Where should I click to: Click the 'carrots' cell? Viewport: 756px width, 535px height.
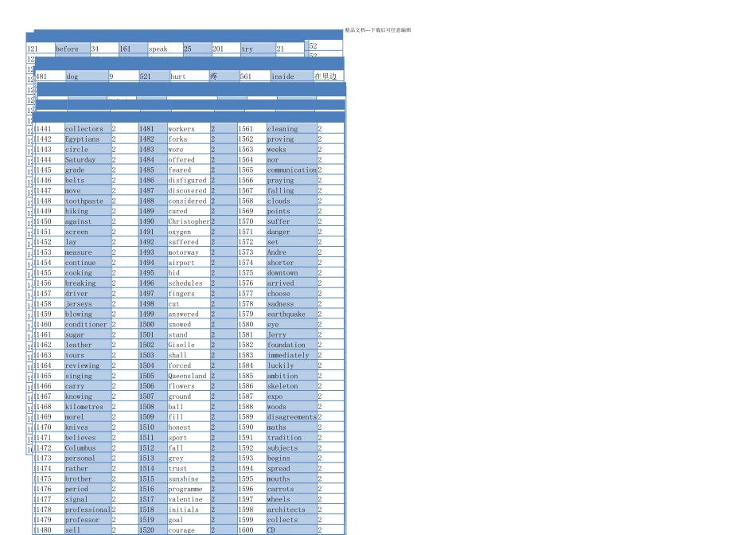(x=292, y=489)
